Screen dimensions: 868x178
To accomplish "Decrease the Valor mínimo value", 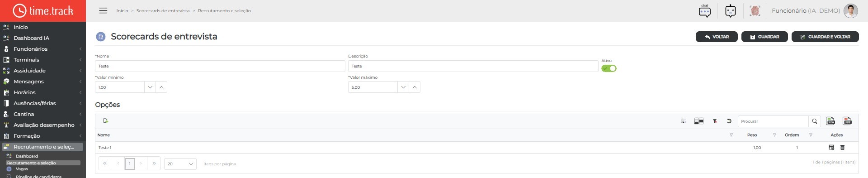I will (x=150, y=87).
